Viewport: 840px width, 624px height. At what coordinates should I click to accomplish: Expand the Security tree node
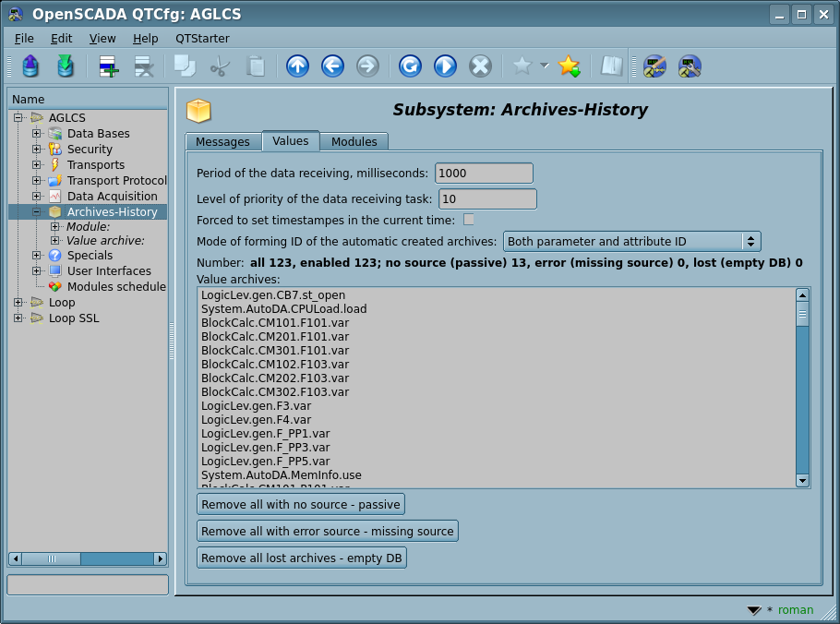36,149
